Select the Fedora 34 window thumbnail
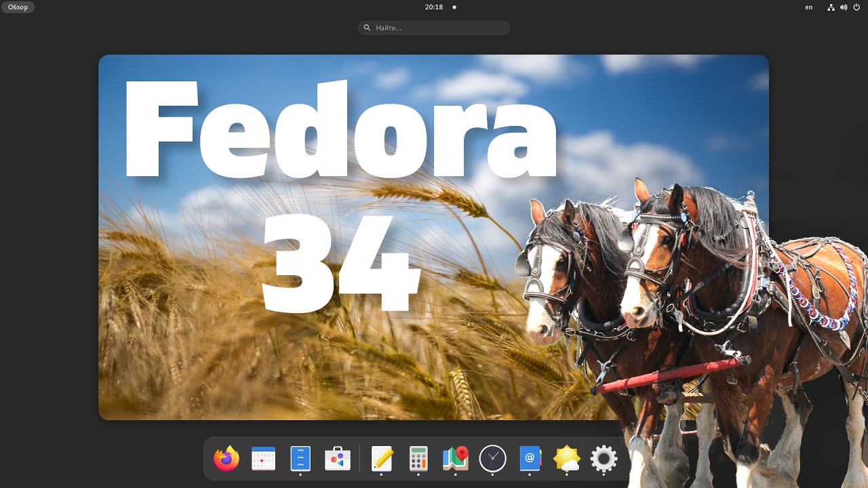The width and height of the screenshot is (868, 488). pyautogui.click(x=433, y=237)
